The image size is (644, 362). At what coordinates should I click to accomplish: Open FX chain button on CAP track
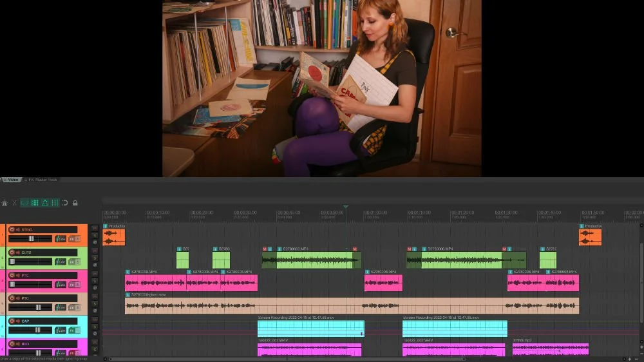tap(72, 330)
